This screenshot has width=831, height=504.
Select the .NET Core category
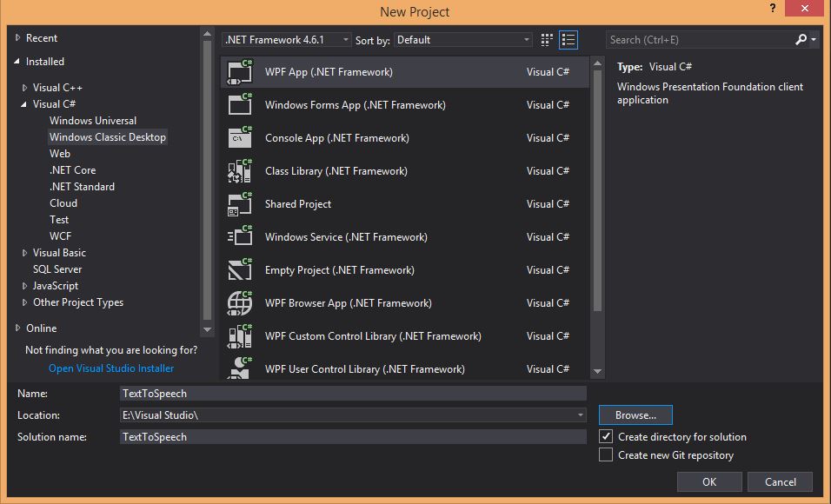point(73,170)
